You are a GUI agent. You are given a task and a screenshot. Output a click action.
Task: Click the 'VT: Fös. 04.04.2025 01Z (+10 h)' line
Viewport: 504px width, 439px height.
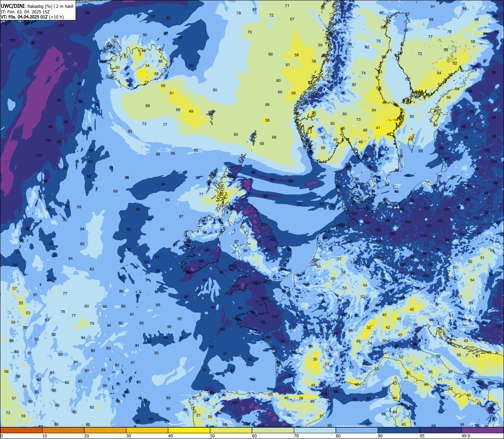click(x=32, y=17)
